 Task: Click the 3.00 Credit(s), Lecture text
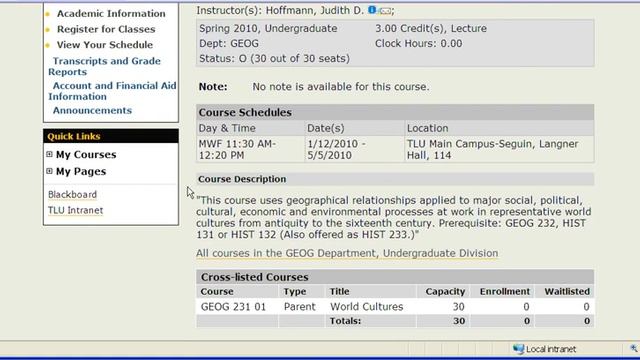coord(431,29)
